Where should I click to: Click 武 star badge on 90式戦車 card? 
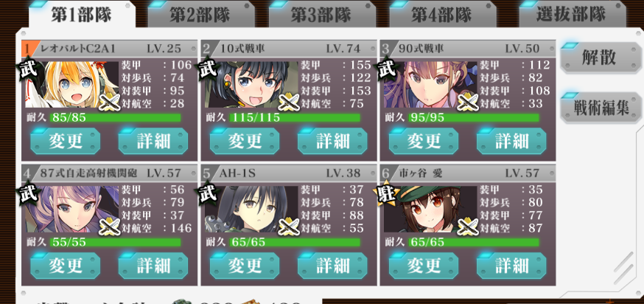point(387,70)
